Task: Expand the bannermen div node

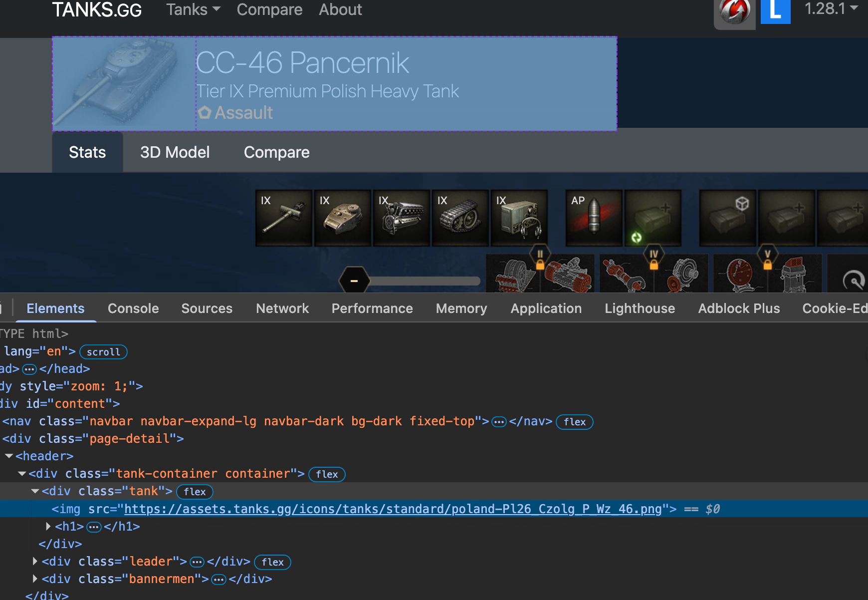Action: pos(35,579)
